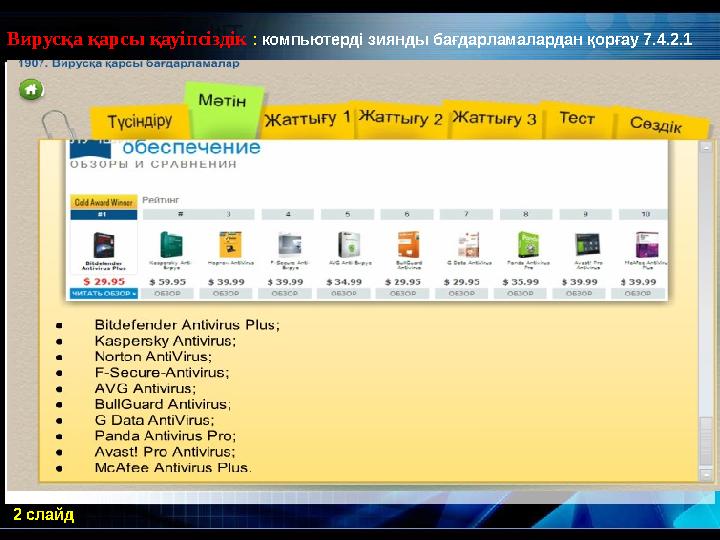Switch to the Жаттығу 3 tab
Viewport: 720px width, 540px height.
click(495, 118)
